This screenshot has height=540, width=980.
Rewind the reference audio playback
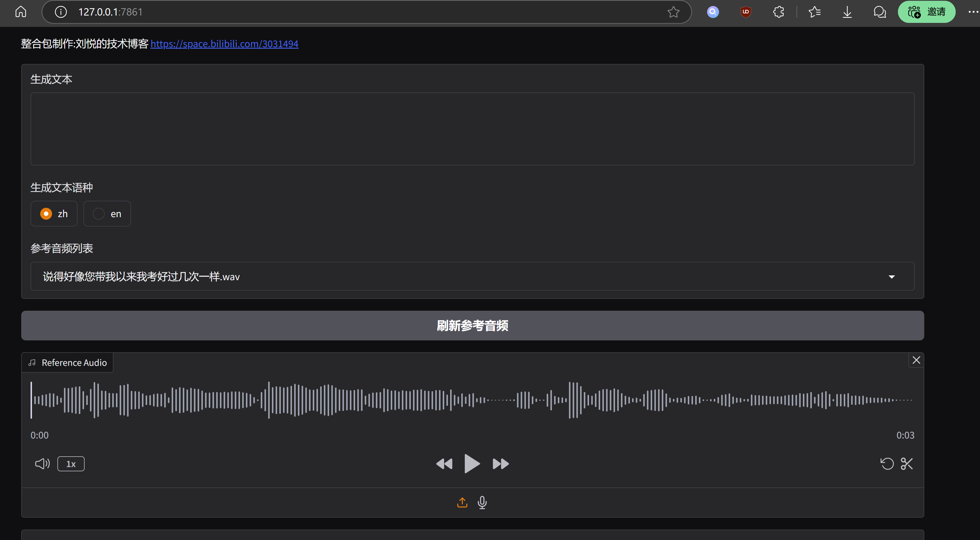tap(444, 464)
